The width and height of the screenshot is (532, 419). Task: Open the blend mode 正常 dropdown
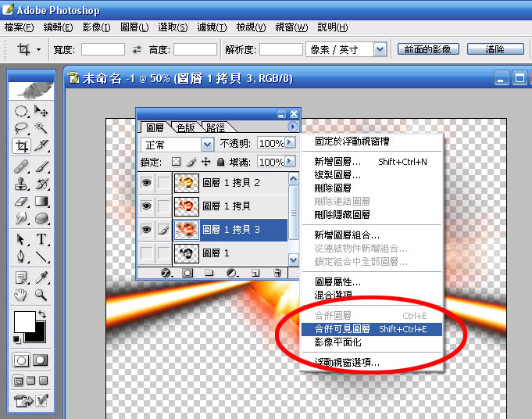click(x=207, y=144)
